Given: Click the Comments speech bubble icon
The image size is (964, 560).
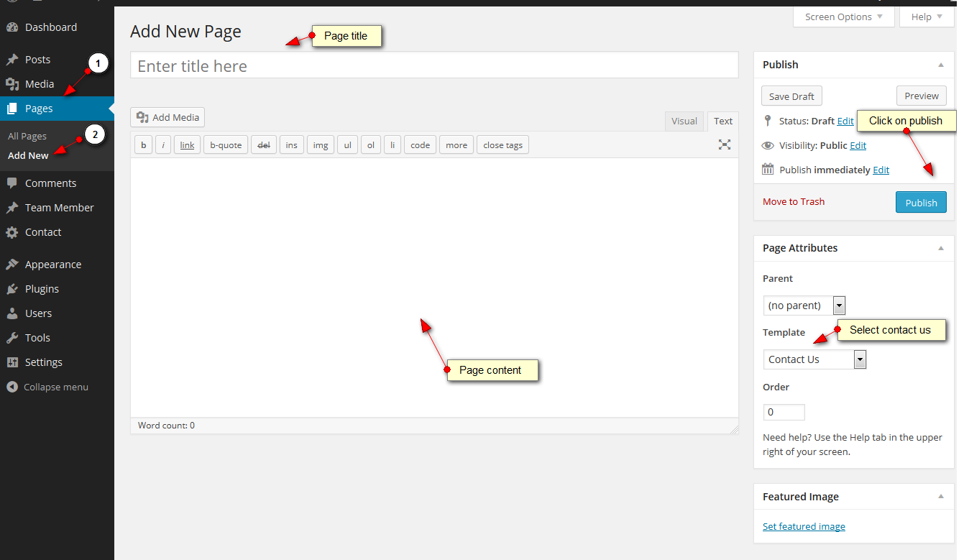Looking at the screenshot, I should [12, 183].
